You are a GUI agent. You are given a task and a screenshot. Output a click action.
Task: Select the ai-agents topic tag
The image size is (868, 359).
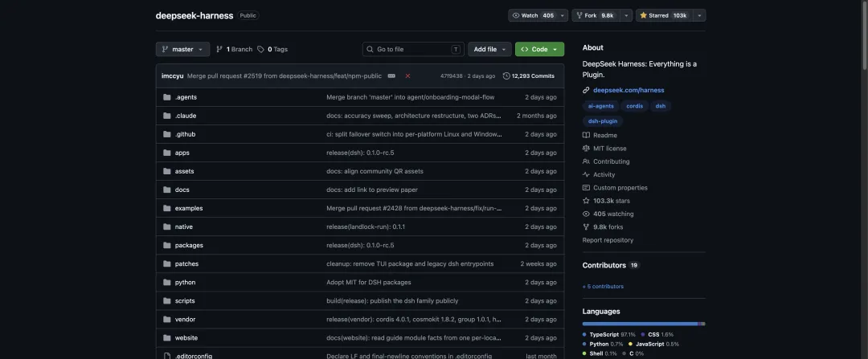tap(600, 106)
